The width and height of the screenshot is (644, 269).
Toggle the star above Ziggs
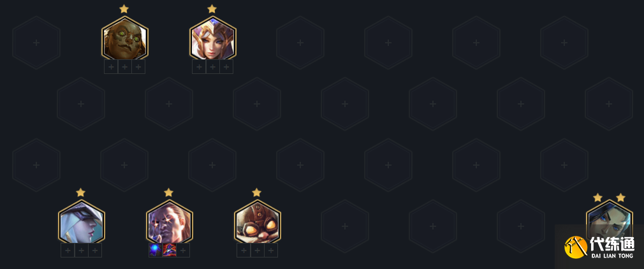click(x=256, y=193)
